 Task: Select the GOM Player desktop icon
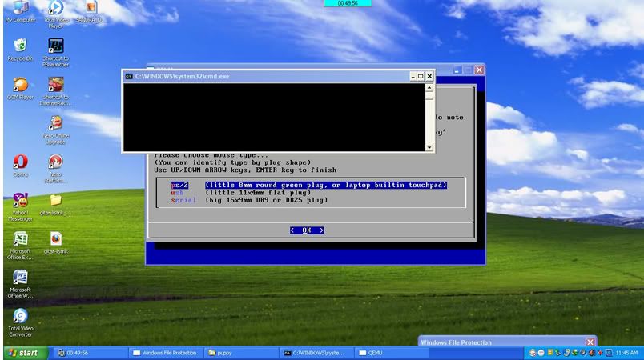(20, 88)
